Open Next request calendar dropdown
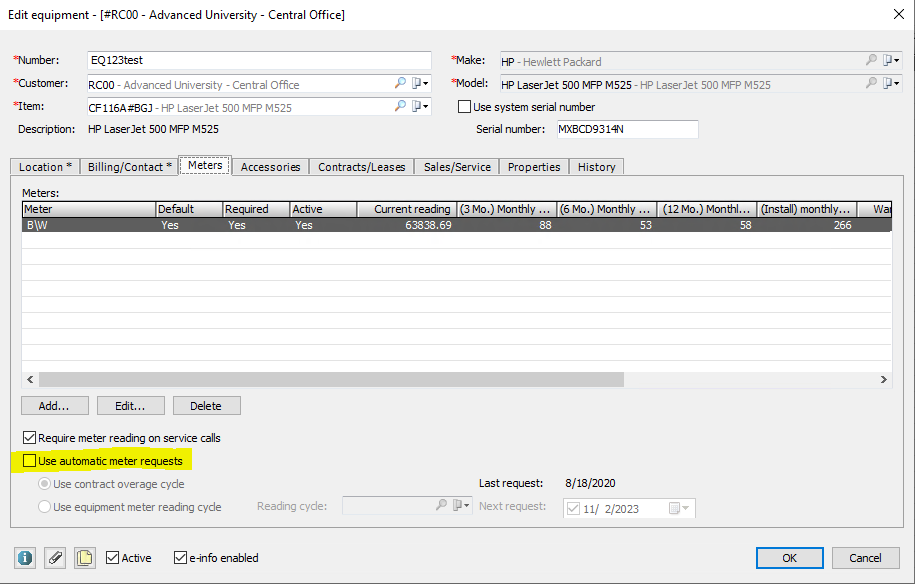Screen dimensions: 915x584 click(x=679, y=508)
